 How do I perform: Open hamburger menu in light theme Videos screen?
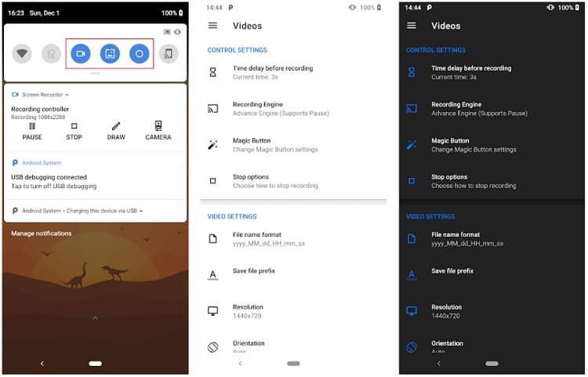tap(212, 26)
